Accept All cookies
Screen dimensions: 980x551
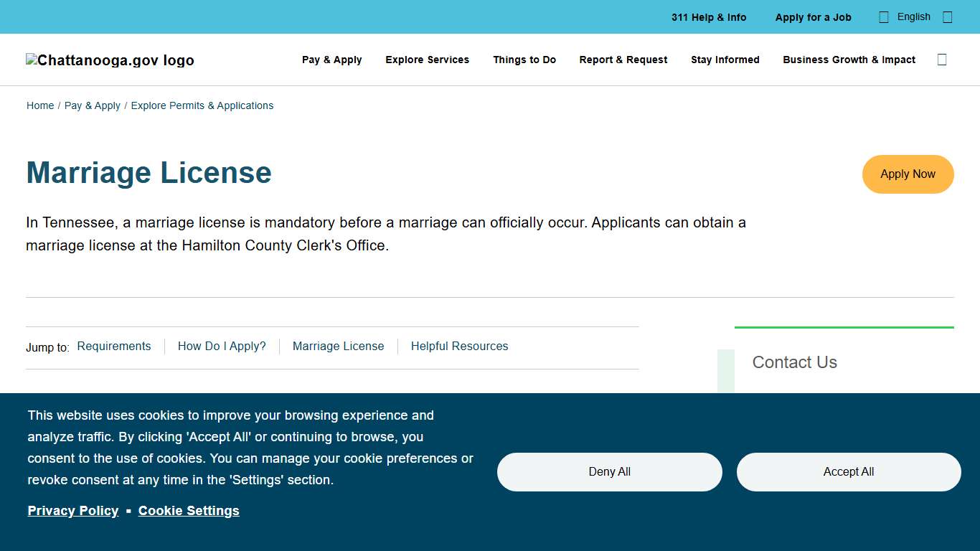(848, 471)
